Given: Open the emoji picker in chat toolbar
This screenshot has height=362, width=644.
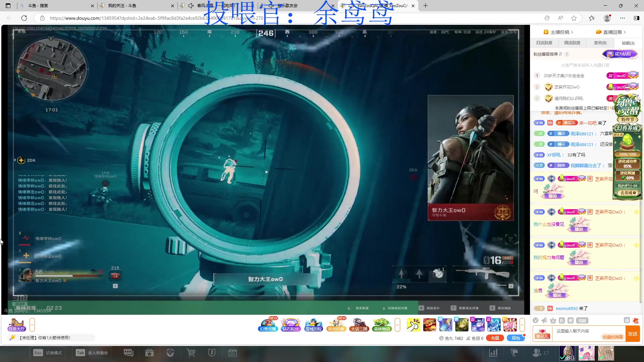Looking at the screenshot, I should coord(535,320).
